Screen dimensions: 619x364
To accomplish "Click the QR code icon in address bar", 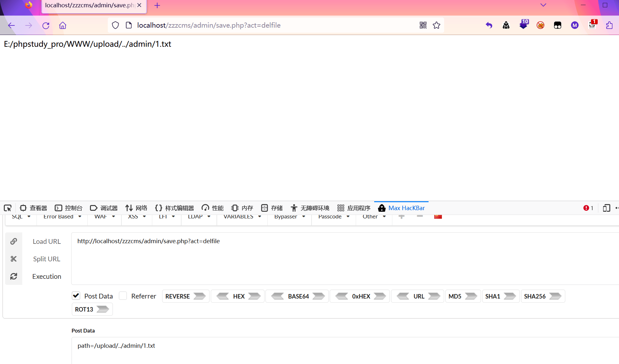I will [423, 25].
